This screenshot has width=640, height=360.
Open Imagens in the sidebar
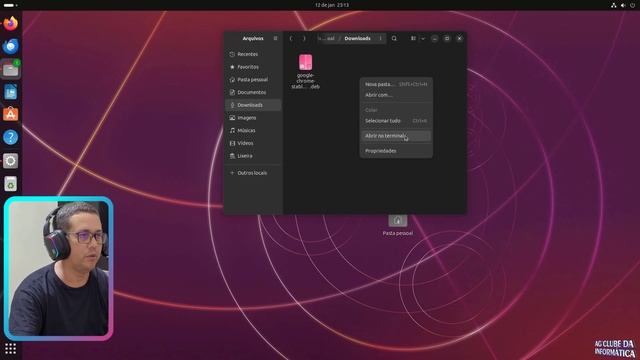pyautogui.click(x=253, y=118)
